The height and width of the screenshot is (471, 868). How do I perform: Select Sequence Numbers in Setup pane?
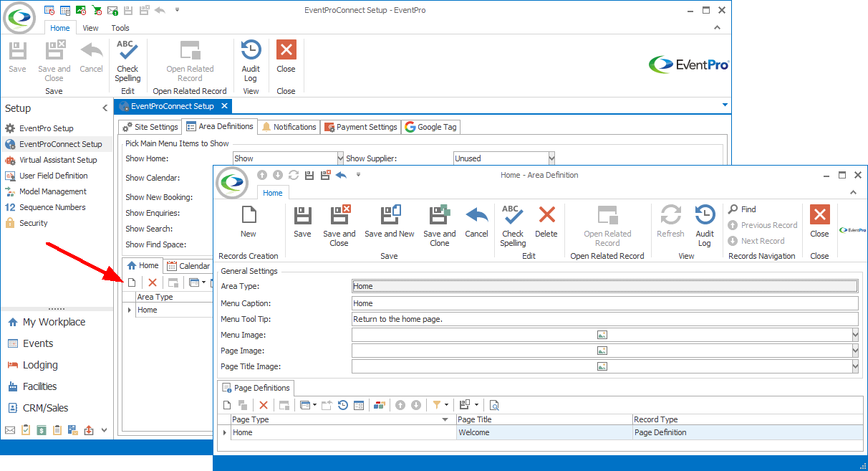pyautogui.click(x=52, y=207)
